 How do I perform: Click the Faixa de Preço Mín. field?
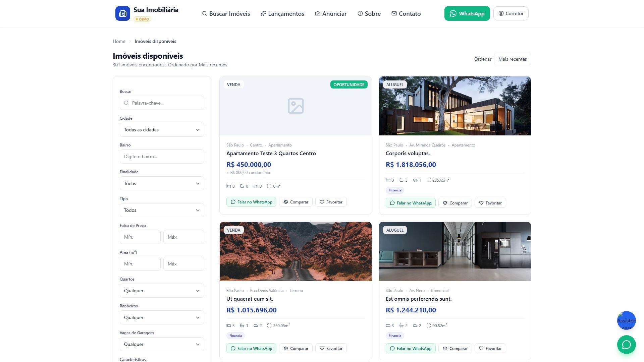tap(140, 237)
